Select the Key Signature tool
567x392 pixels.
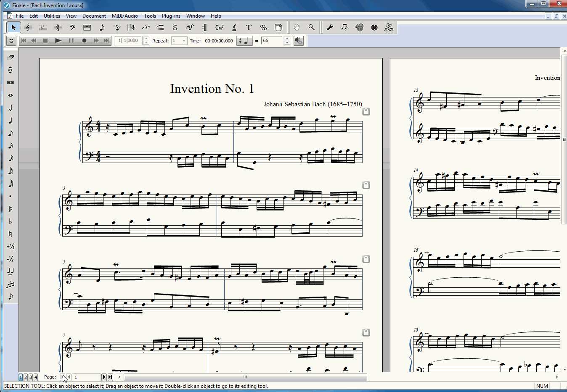pos(43,28)
